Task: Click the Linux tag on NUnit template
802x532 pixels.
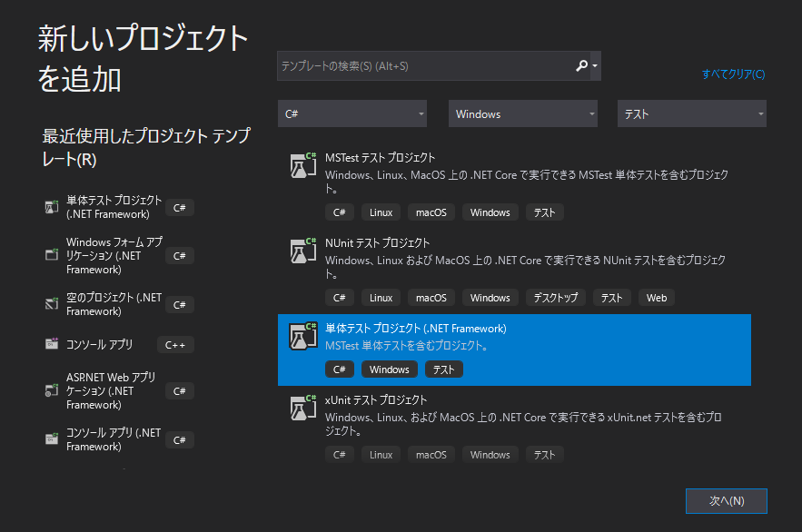Action: [x=381, y=297]
